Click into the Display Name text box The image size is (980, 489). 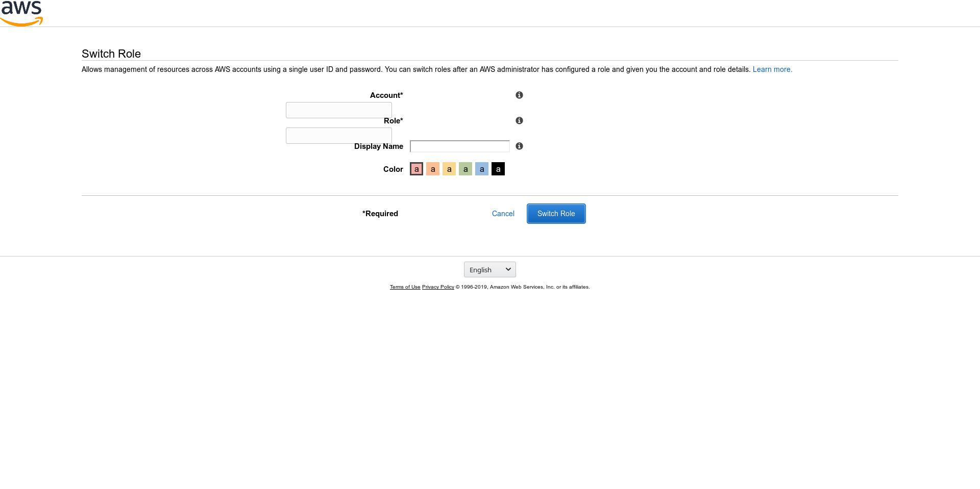coord(459,146)
